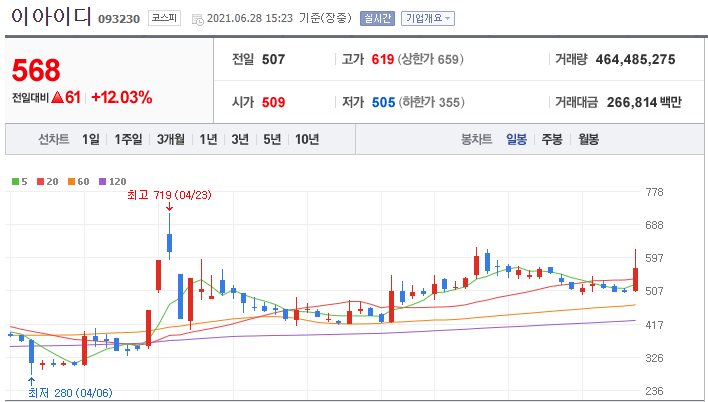708x402 pixels.
Task: Select the 3개월 line chart tab
Action: click(171, 139)
